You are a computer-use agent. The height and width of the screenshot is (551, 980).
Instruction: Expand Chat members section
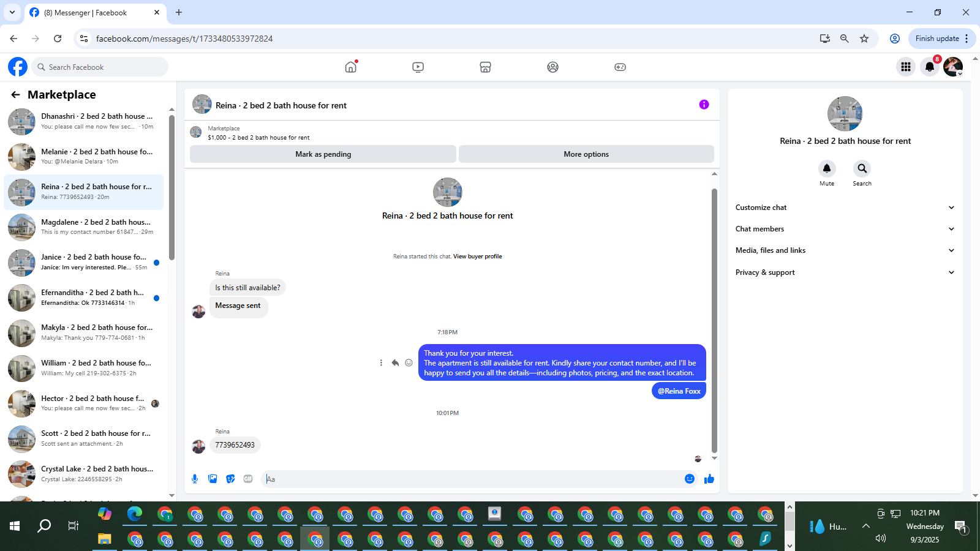pos(845,229)
